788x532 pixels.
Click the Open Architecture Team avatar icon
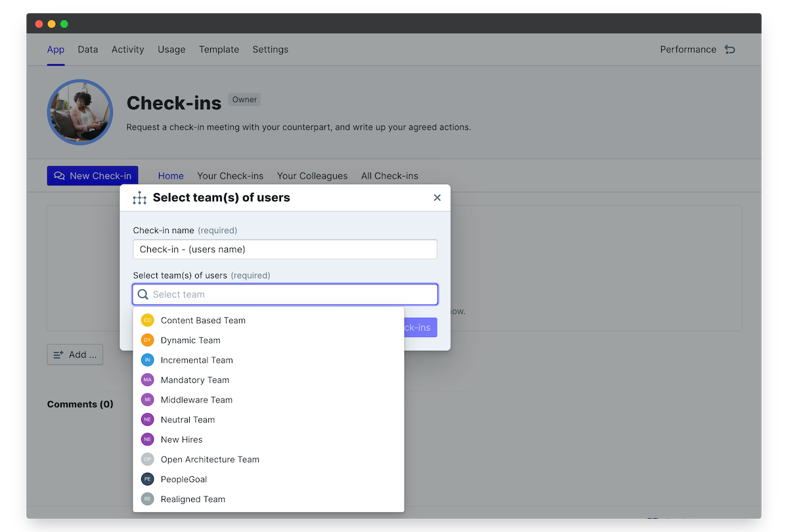pos(148,459)
